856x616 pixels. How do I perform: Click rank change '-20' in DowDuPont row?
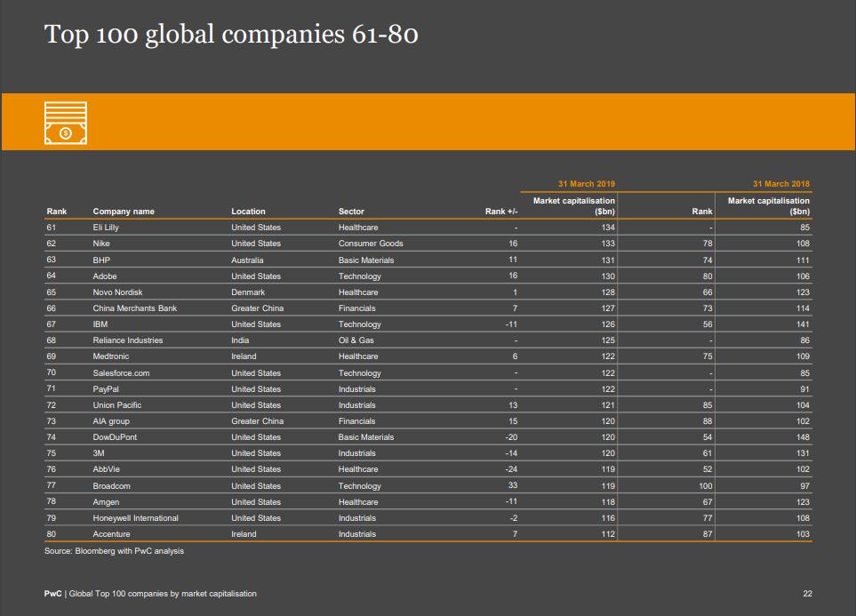(511, 436)
